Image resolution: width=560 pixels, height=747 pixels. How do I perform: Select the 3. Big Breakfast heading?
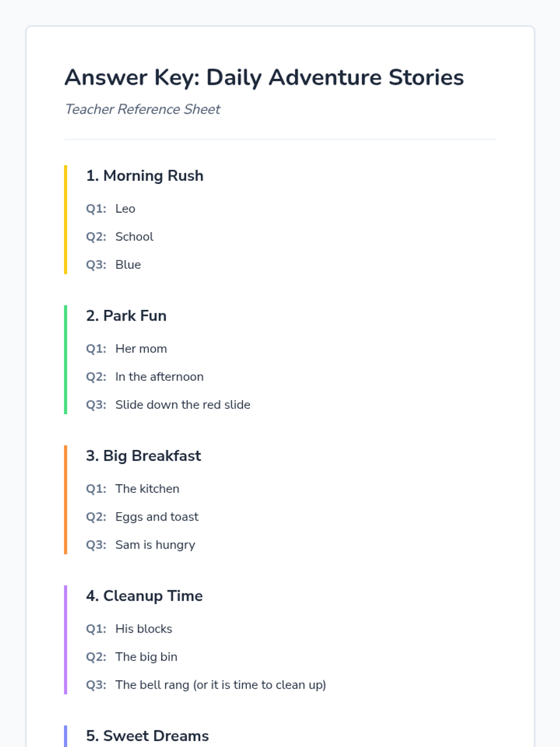[143, 456]
